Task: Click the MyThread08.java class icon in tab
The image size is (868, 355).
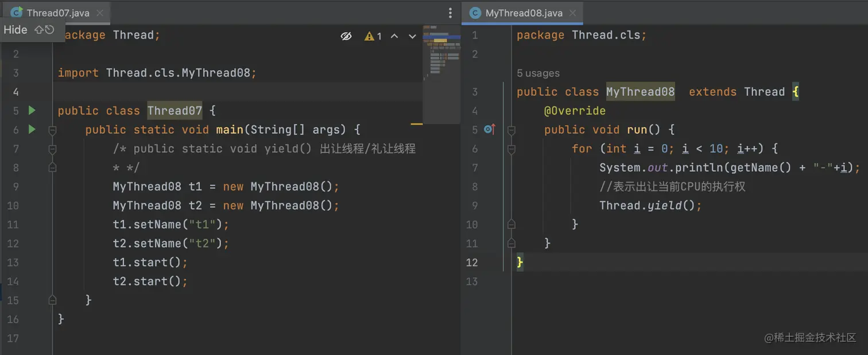Action: 475,13
